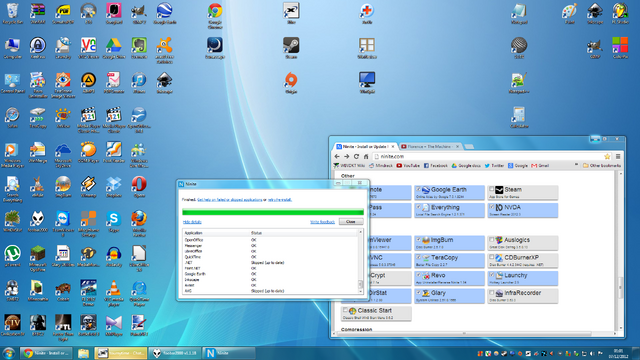Uncheck the TeraCopy checkbox on Ninite
The height and width of the screenshot is (360, 640).
click(x=418, y=257)
